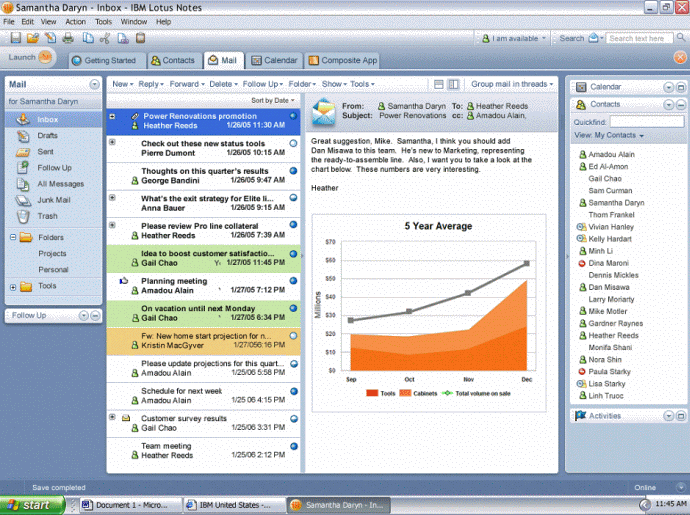Viewport: 690px width, 515px height.
Task: Select contact Vivian Hanley
Action: point(611,227)
